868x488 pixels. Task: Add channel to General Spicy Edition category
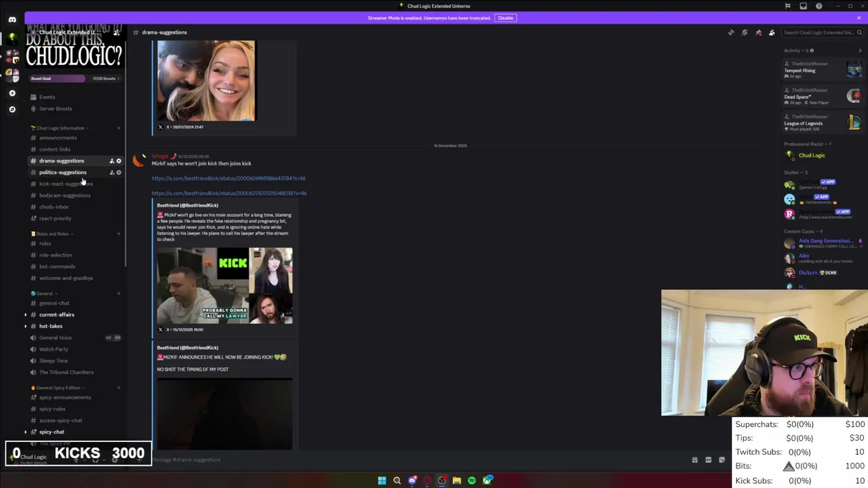pyautogui.click(x=119, y=388)
